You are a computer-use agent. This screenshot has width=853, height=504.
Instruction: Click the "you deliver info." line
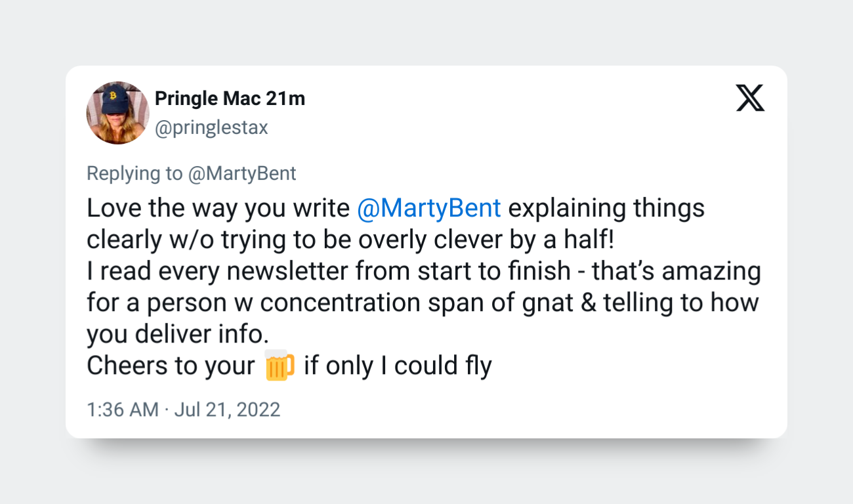[x=178, y=335]
